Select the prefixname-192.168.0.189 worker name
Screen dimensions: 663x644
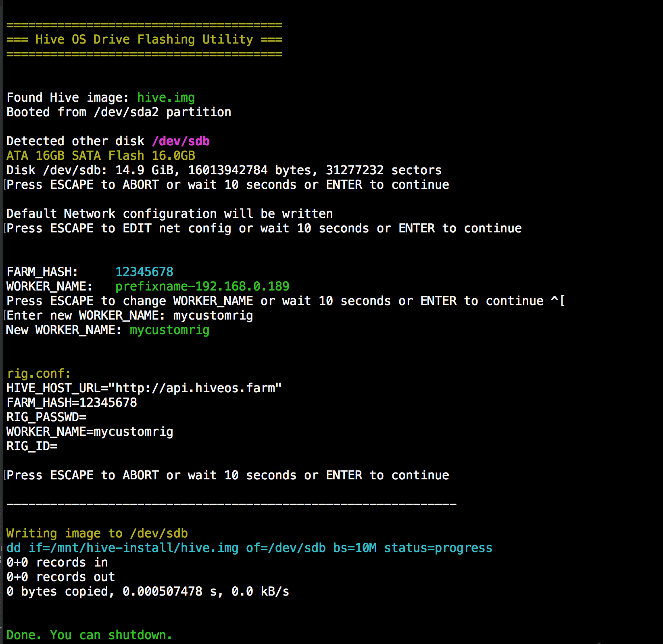click(202, 286)
